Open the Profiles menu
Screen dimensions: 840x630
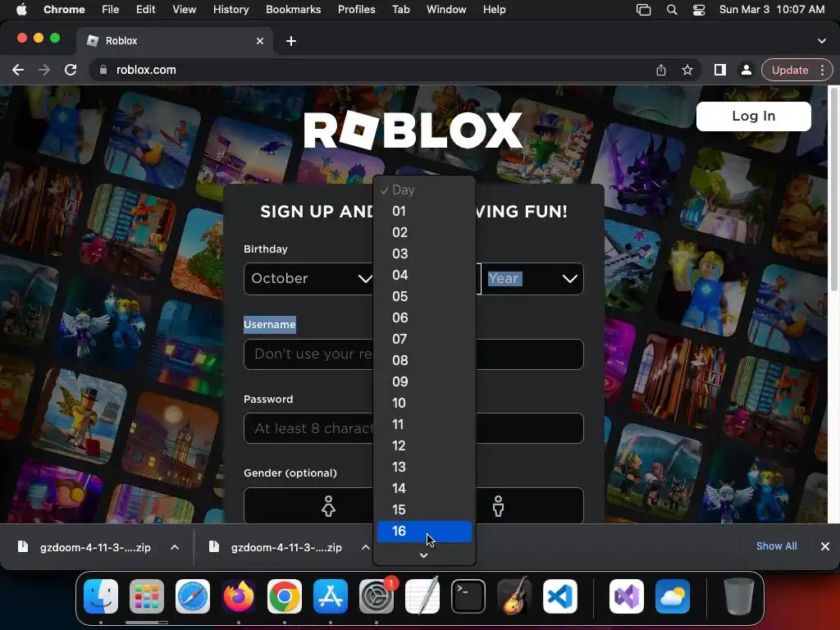coord(356,10)
